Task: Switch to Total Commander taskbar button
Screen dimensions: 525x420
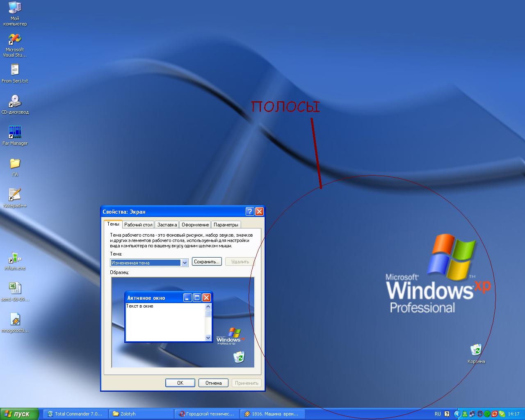Action: tap(76, 414)
